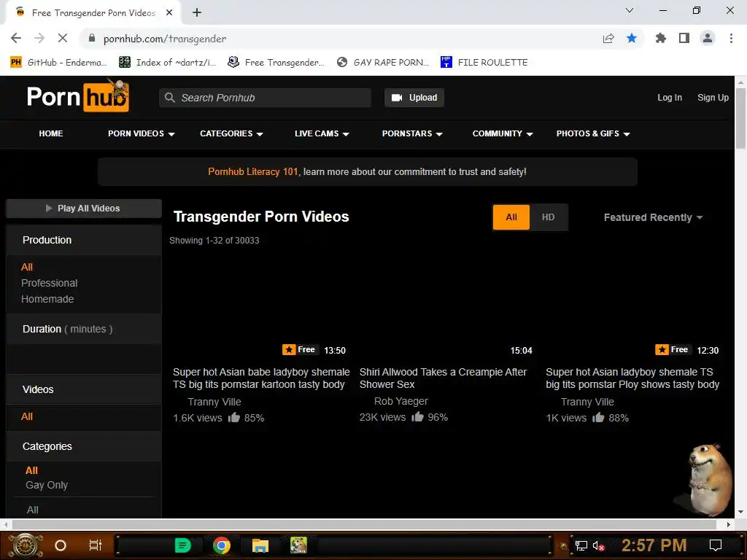This screenshot has width=747, height=560.
Task: Select the Gay Only category filter
Action: [47, 485]
